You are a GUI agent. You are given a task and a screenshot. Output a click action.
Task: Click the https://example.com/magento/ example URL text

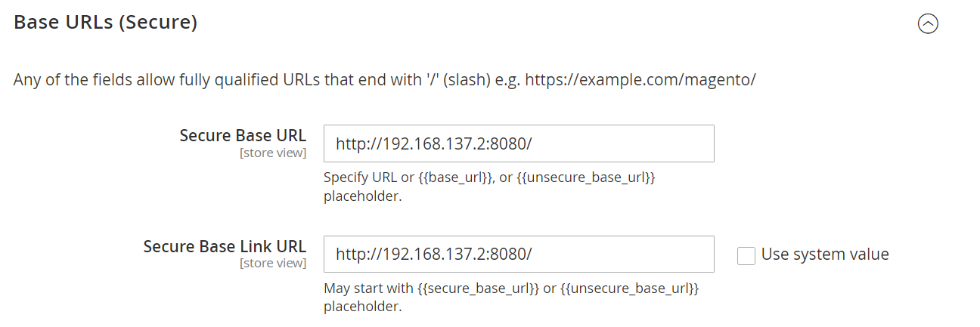point(640,79)
